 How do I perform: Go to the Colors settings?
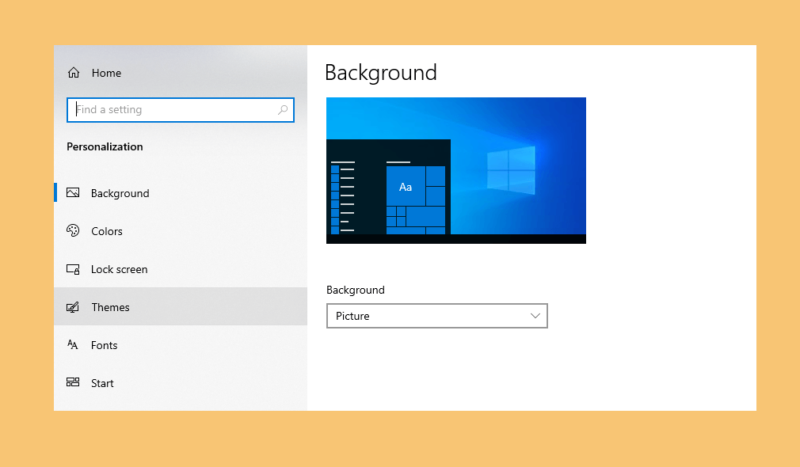point(180,231)
